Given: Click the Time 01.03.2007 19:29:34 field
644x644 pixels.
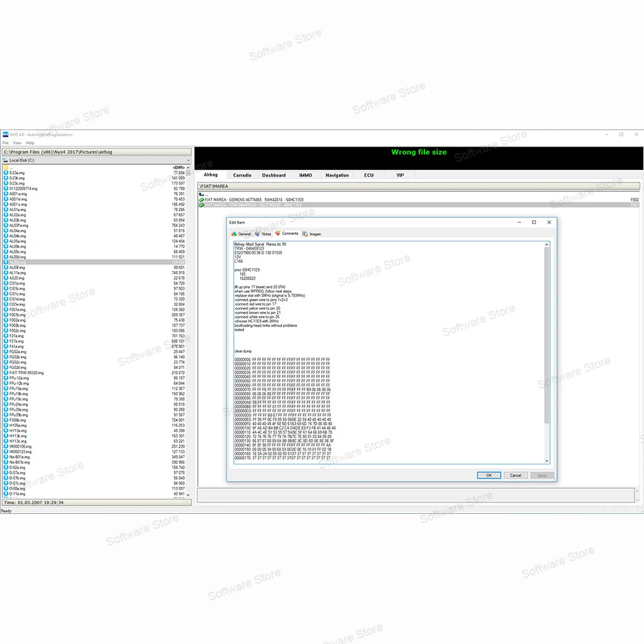Looking at the screenshot, I should tap(97, 502).
